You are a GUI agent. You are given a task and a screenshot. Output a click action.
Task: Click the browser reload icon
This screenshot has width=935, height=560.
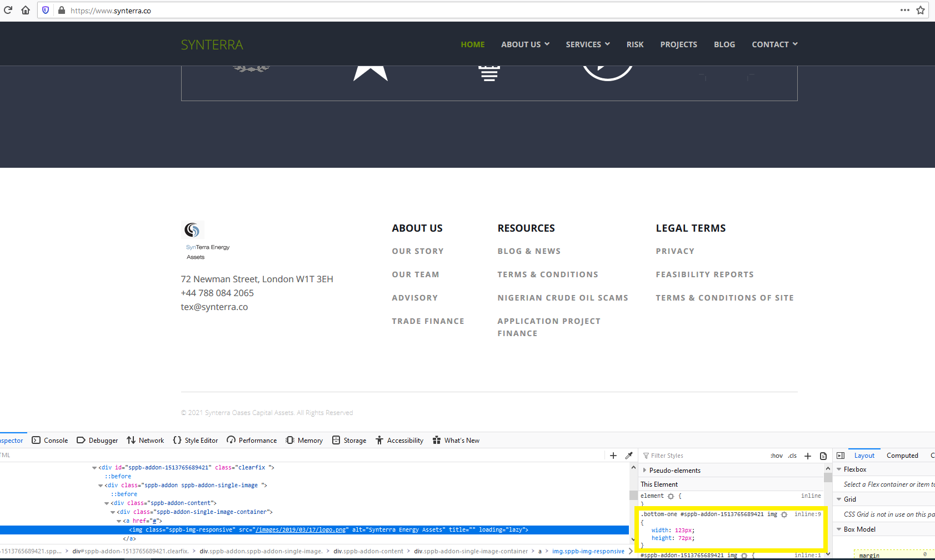(x=8, y=10)
